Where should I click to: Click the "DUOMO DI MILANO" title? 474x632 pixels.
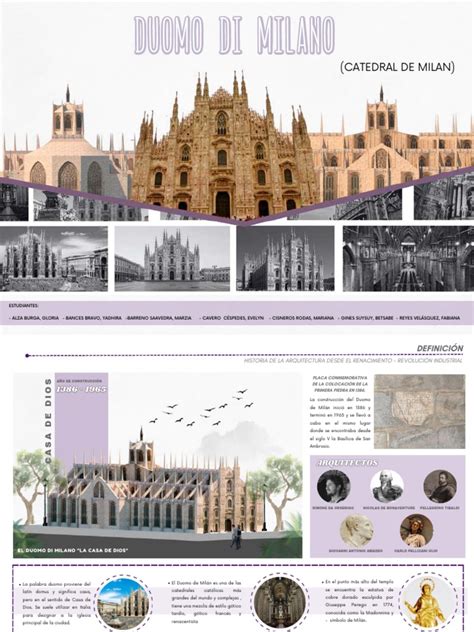234,35
